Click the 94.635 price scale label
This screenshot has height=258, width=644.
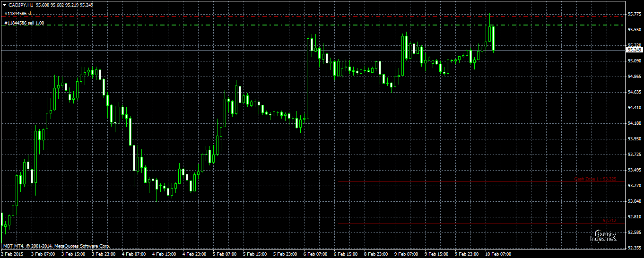[634, 92]
